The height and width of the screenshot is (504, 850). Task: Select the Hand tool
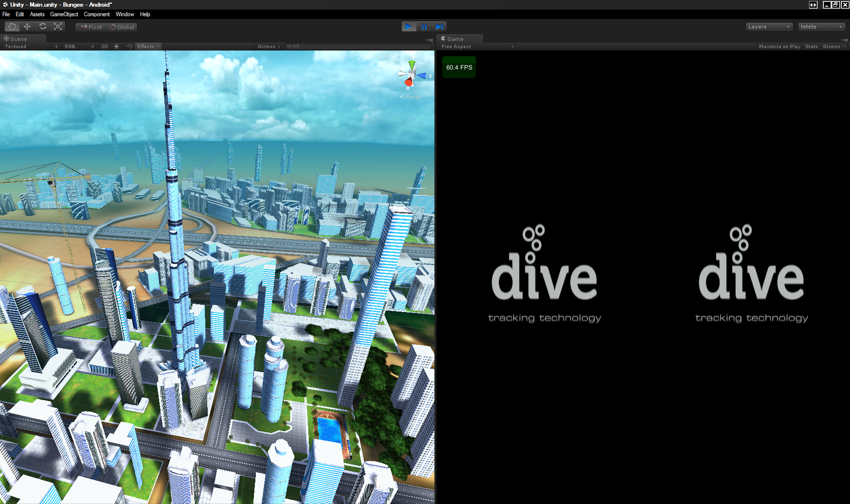12,27
